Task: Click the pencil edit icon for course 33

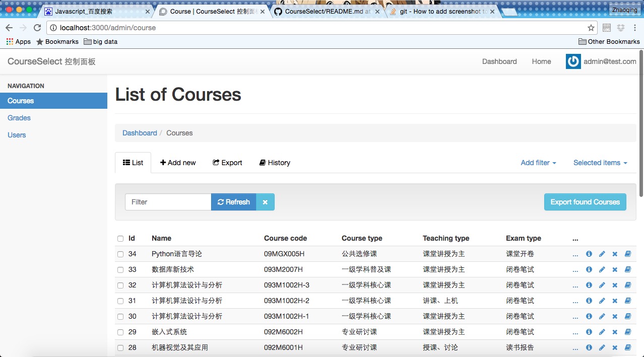Action: click(602, 270)
